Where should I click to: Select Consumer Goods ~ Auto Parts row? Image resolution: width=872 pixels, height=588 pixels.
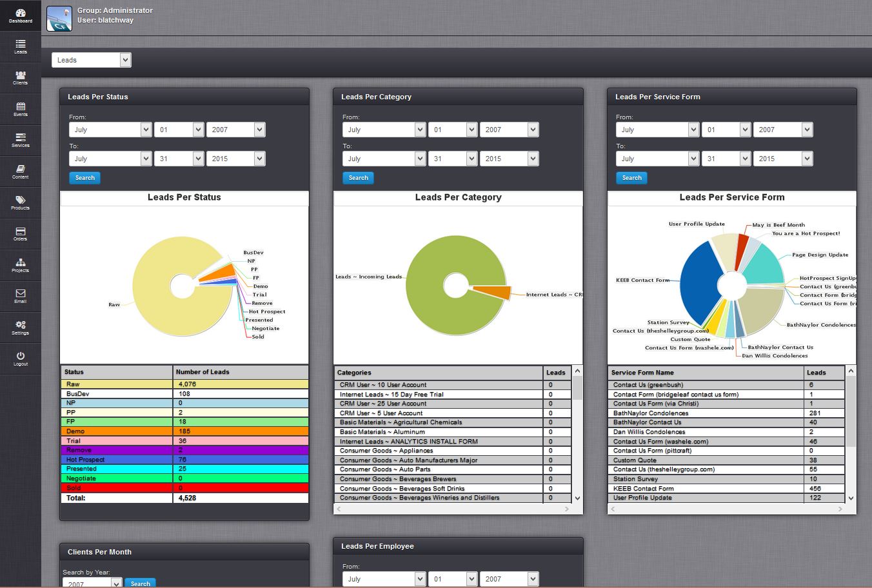coord(453,469)
